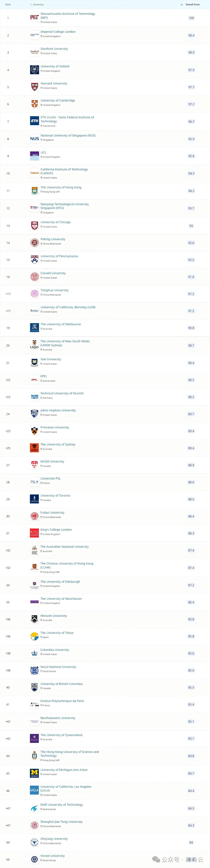210x868 pixels.
Task: Click the Caltech logo
Action: 34,173
